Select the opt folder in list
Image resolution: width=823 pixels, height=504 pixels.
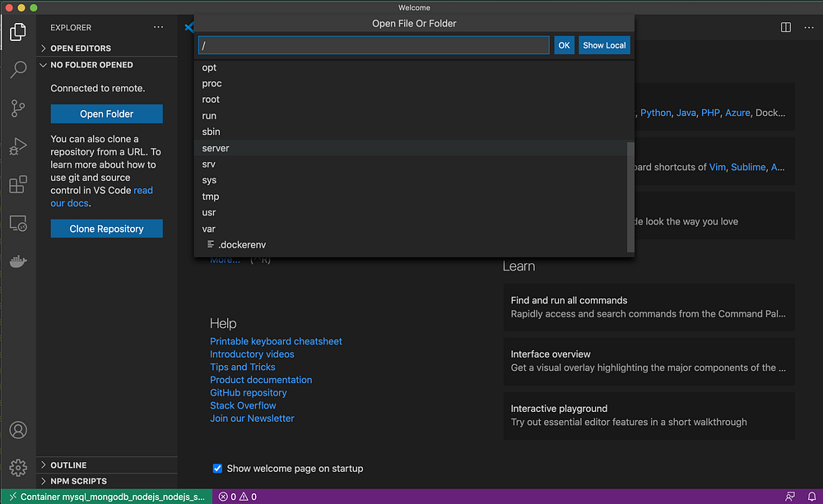click(x=411, y=67)
